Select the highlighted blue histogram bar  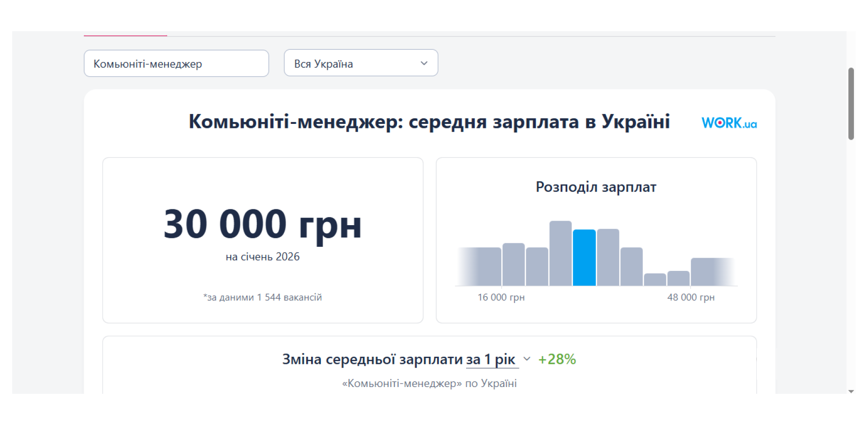coord(585,258)
